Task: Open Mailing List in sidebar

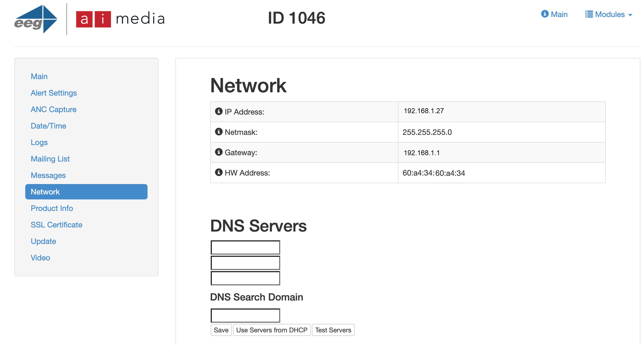Action: pos(50,159)
